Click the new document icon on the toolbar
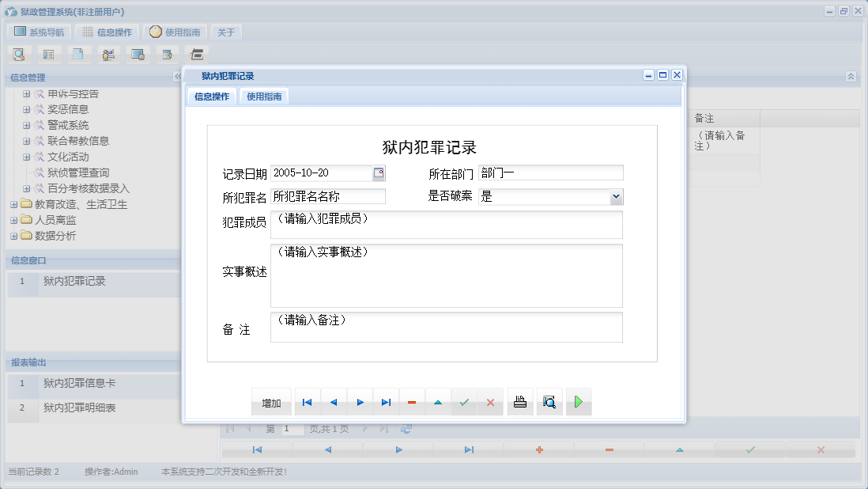 point(78,55)
